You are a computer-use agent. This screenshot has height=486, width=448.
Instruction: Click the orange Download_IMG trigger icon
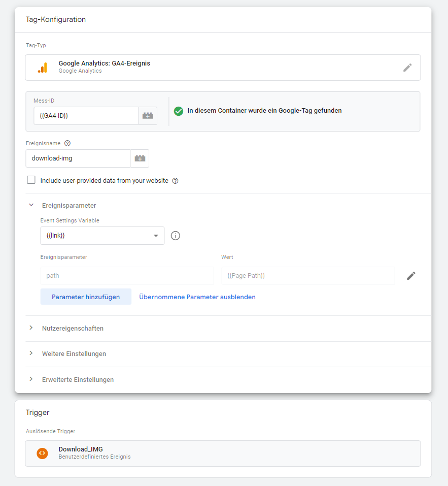42,453
